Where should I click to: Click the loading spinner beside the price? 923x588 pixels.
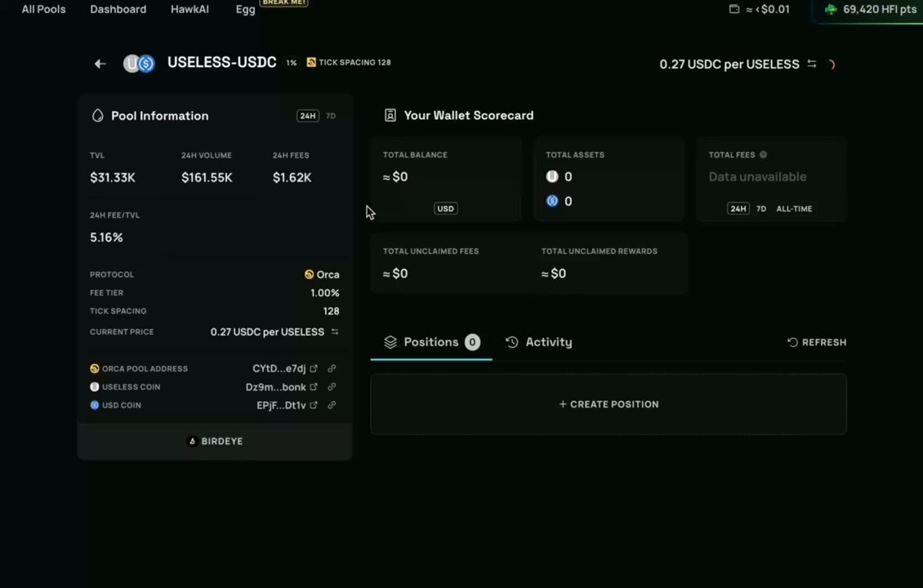[x=832, y=65]
